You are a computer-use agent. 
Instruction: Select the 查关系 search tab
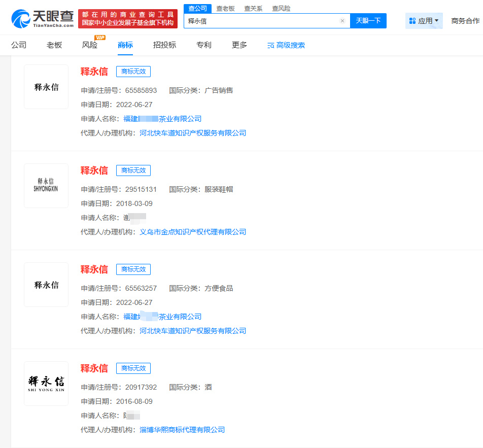tap(253, 9)
